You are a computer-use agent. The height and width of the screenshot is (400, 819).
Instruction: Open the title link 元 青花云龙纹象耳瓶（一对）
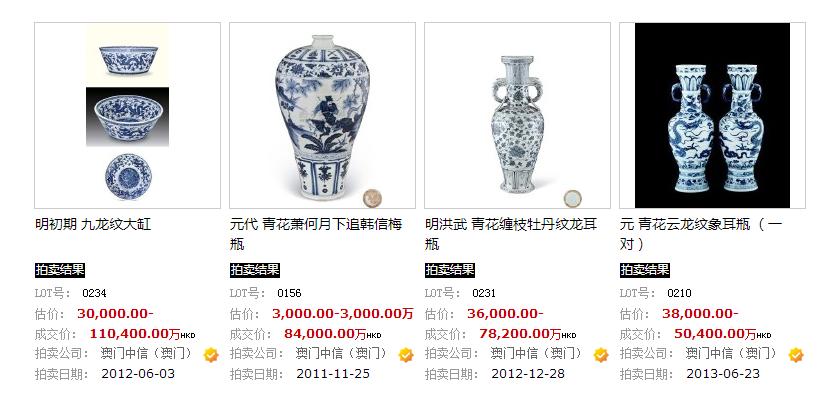701,234
